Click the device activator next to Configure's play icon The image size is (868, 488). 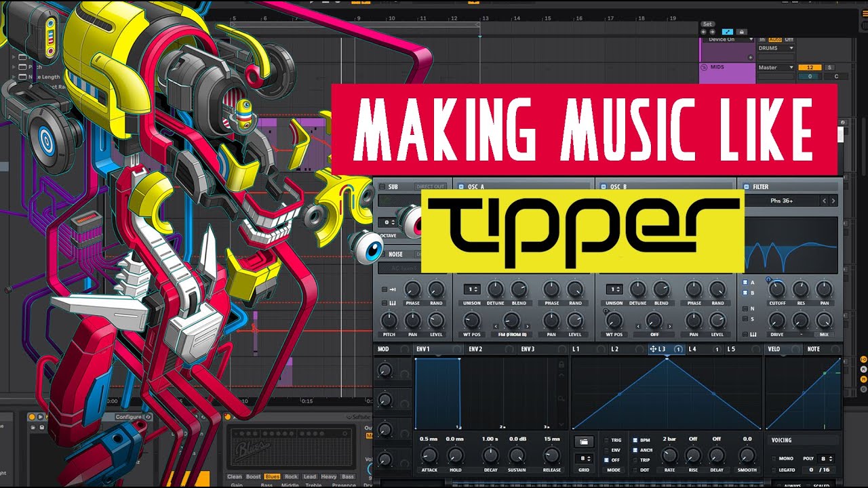(x=32, y=417)
